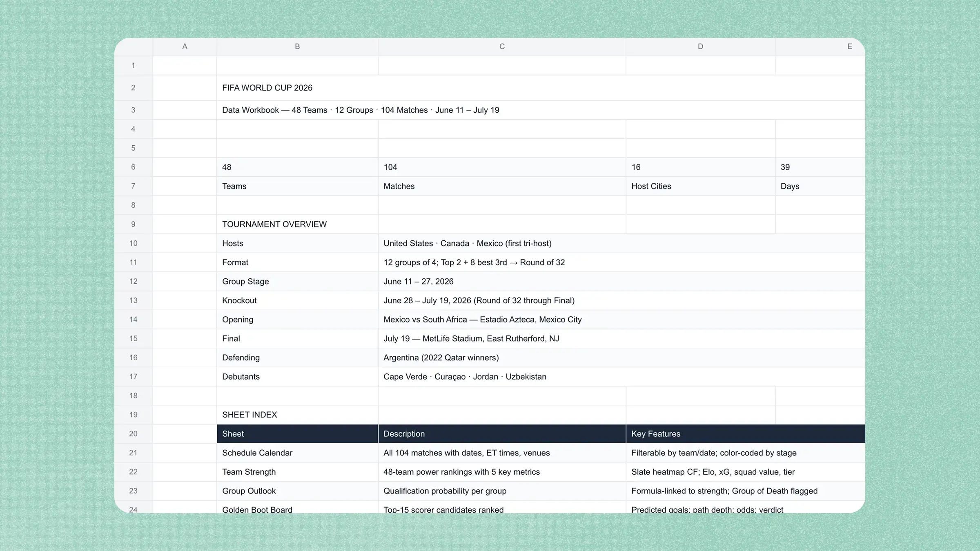The height and width of the screenshot is (551, 980).
Task: Select 'Formula-linked to strength' features cell
Action: coord(746,491)
